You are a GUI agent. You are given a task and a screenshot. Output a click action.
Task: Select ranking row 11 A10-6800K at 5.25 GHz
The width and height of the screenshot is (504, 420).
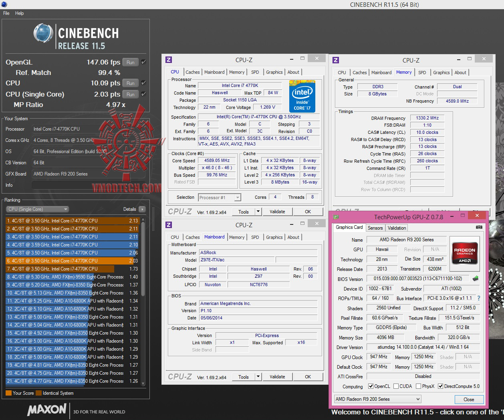point(73,301)
